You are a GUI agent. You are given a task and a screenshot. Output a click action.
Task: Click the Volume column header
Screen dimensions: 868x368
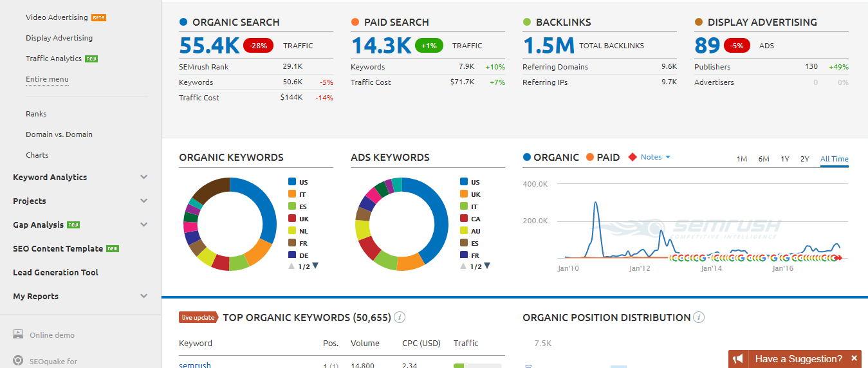tap(365, 343)
